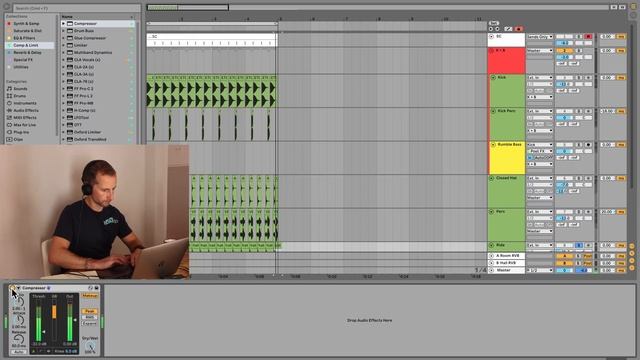
Task: Select the Saturate & Dist collection
Action: click(27, 31)
